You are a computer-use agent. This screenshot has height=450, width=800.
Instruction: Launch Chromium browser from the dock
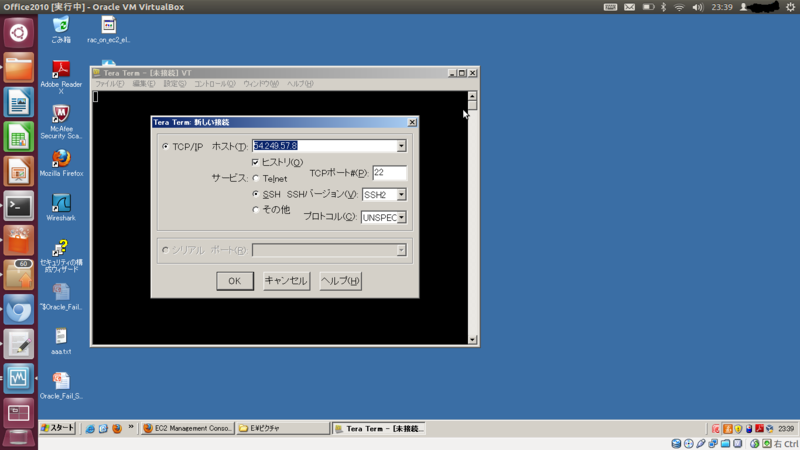[18, 309]
